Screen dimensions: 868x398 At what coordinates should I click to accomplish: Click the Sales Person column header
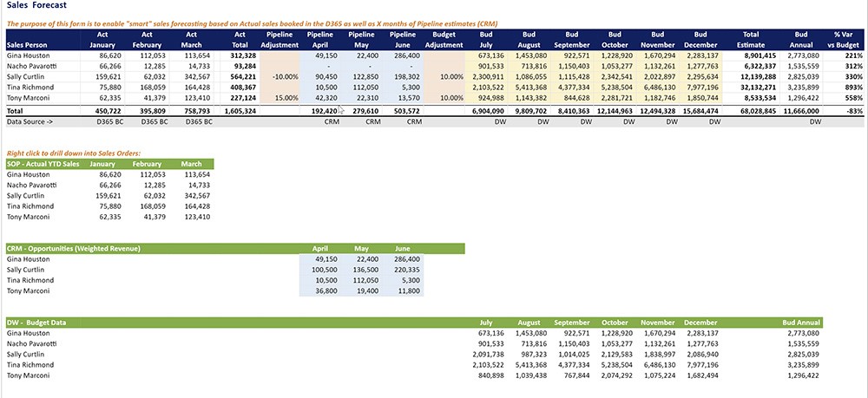click(x=29, y=42)
